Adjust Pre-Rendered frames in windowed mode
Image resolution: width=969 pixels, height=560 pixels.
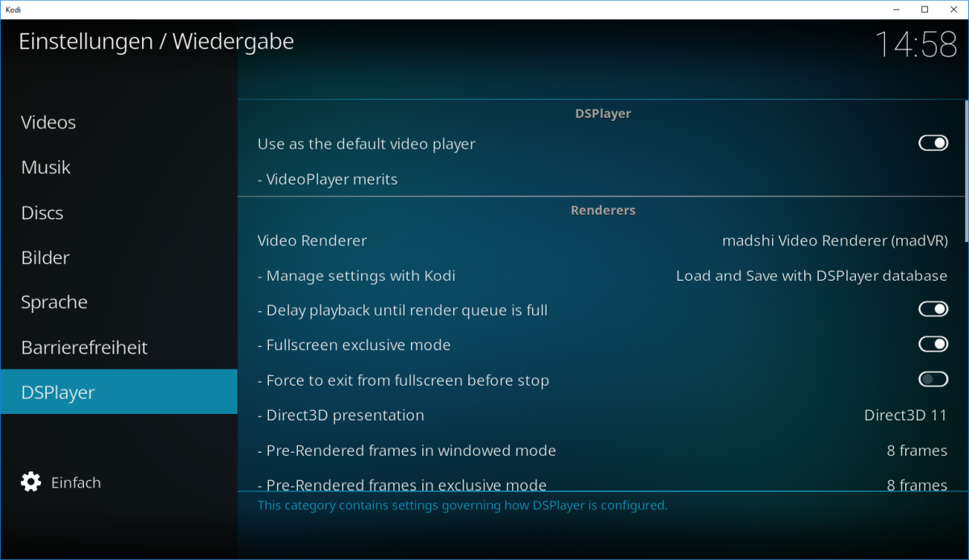point(602,450)
